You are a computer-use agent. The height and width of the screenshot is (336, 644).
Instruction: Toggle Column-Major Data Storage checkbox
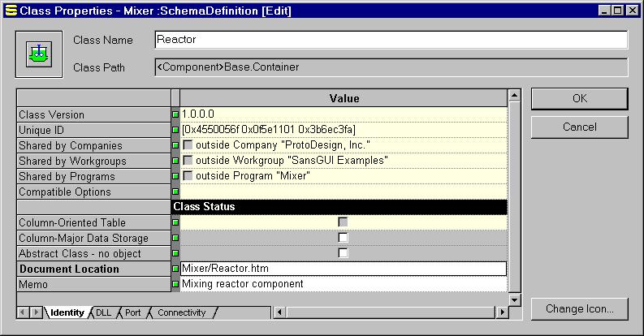(343, 238)
